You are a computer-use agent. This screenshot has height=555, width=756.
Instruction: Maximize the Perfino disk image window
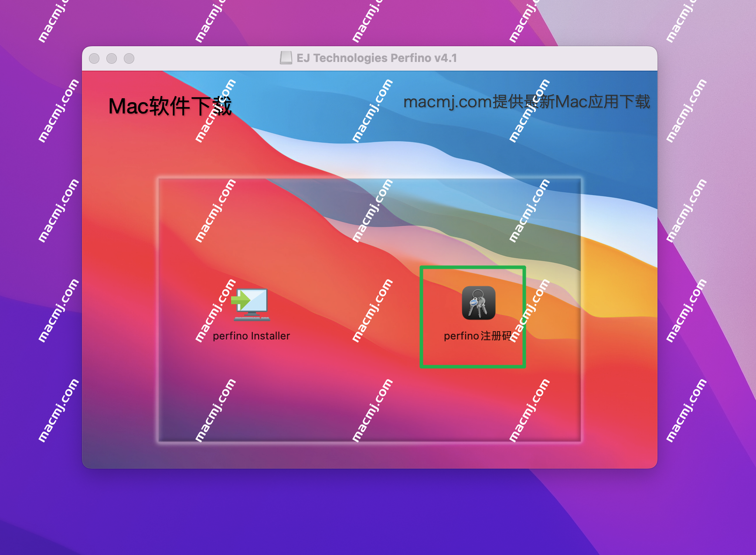tap(129, 58)
